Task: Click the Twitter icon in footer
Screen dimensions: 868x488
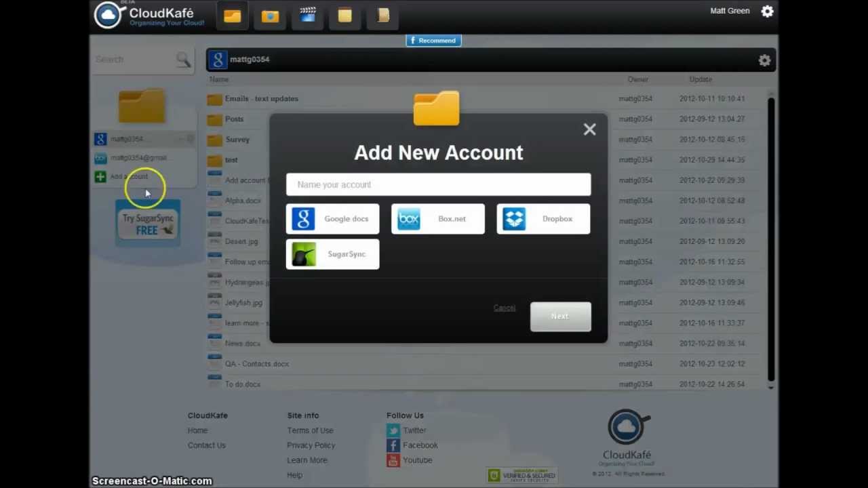Action: click(x=393, y=430)
